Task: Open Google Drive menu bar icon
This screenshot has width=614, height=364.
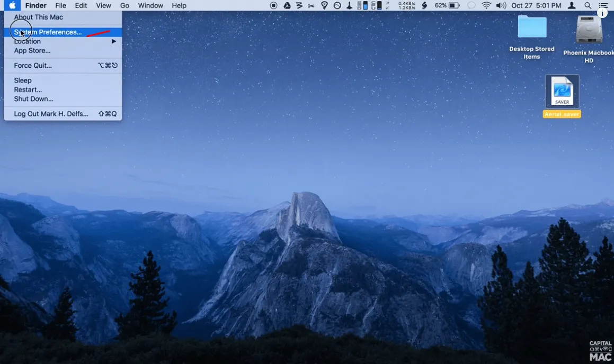Action: pos(287,5)
